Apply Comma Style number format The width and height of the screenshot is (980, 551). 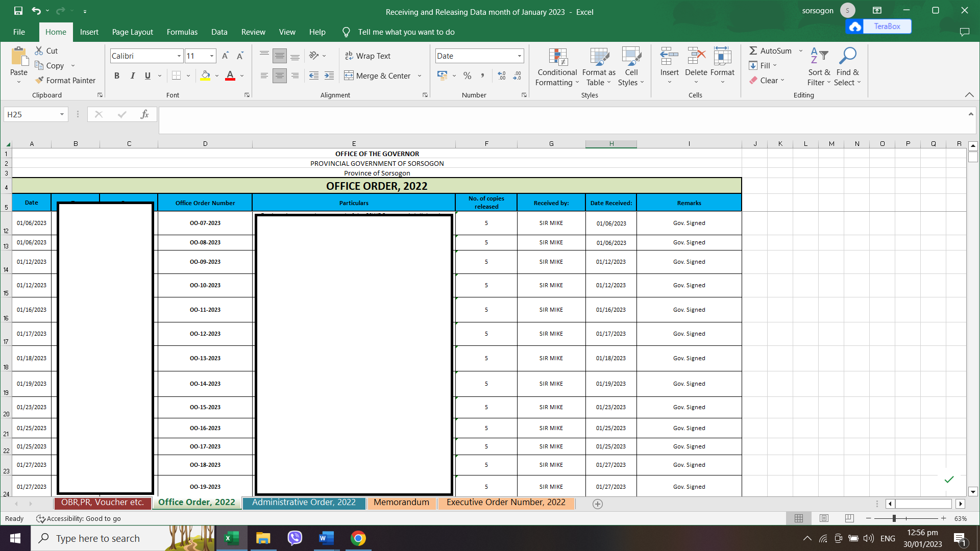[482, 76]
